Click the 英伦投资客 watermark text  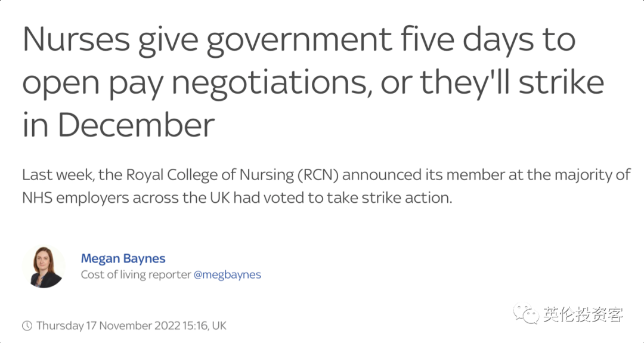[583, 314]
